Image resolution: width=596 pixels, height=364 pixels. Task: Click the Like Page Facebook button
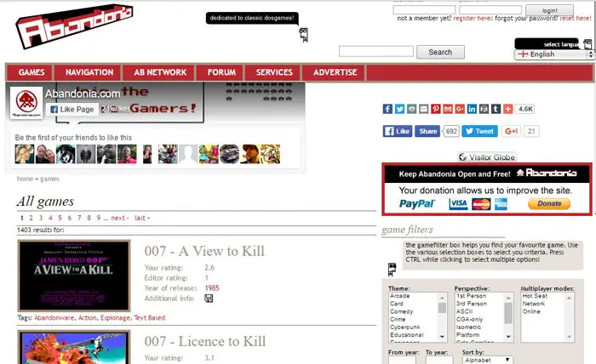(x=72, y=110)
